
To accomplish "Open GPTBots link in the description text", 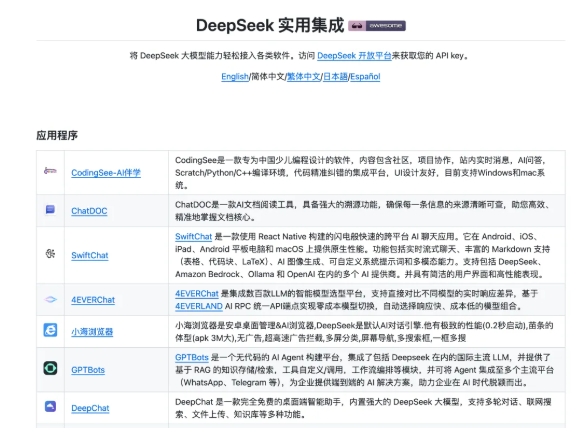I will [x=192, y=357].
